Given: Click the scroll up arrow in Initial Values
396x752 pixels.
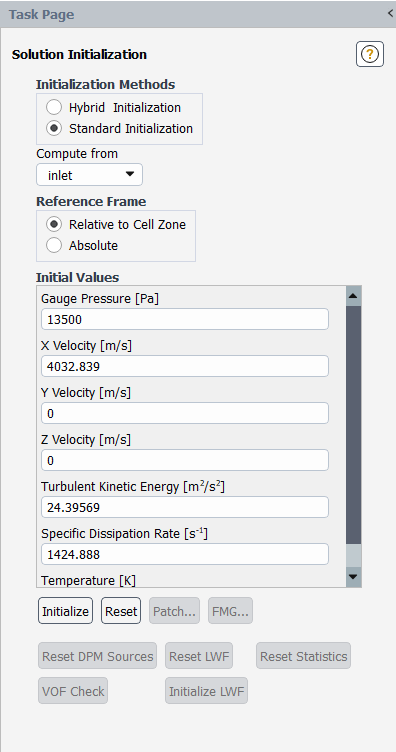Looking at the screenshot, I should click(x=353, y=296).
